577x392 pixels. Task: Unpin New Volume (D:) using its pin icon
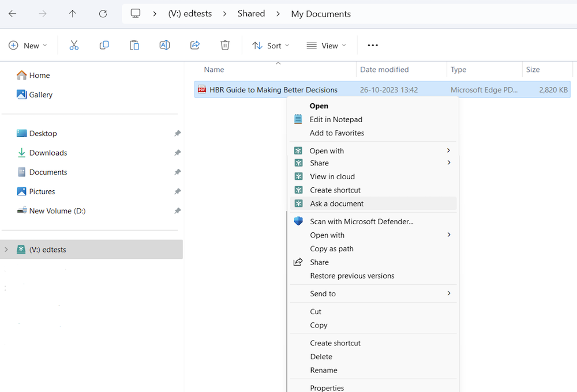pyautogui.click(x=177, y=211)
